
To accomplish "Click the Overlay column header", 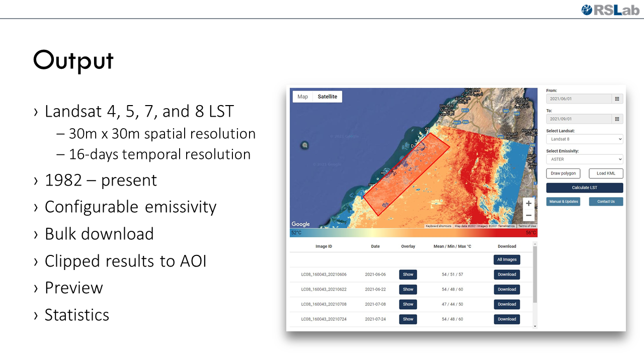I will point(408,246).
